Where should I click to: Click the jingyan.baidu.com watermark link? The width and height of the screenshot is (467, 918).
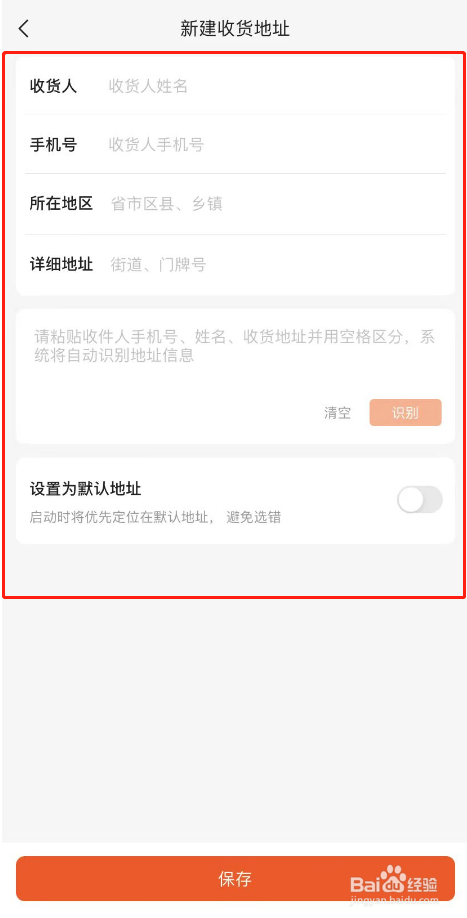pos(394,900)
